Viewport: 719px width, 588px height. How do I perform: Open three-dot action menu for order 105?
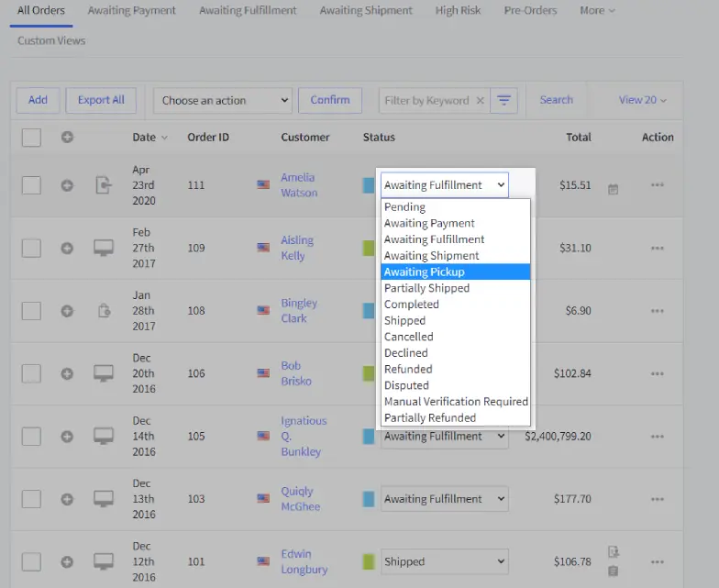[657, 437]
